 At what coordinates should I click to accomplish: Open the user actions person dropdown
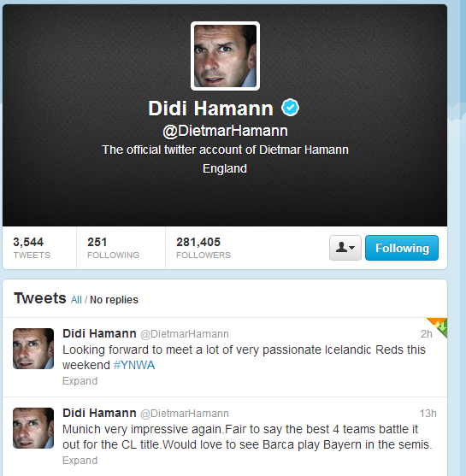coord(345,248)
